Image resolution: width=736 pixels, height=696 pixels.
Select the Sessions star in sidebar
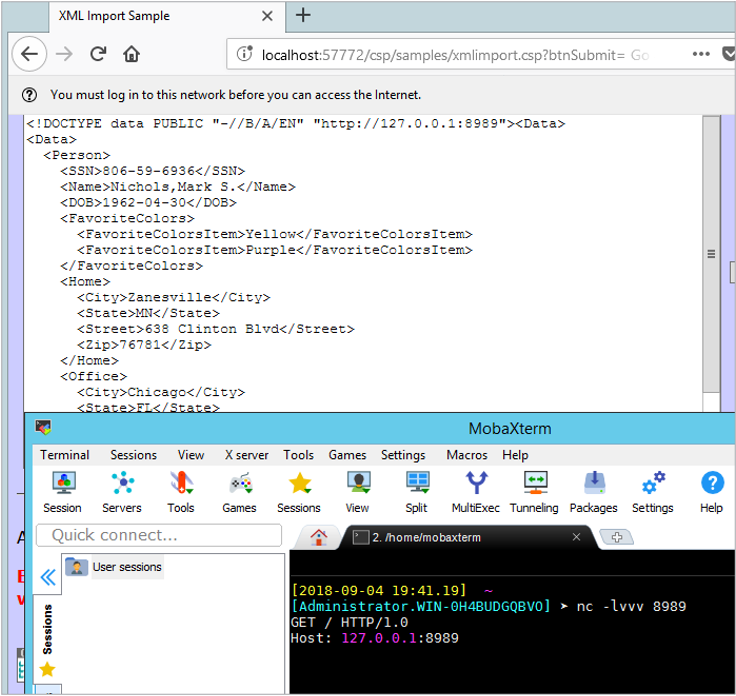pyautogui.click(x=47, y=670)
